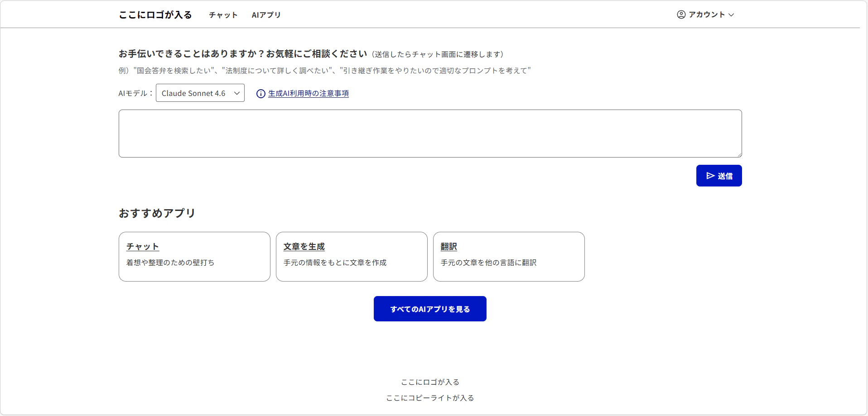This screenshot has height=416, width=868.
Task: Expand the アカウント menu chevron
Action: 731,15
